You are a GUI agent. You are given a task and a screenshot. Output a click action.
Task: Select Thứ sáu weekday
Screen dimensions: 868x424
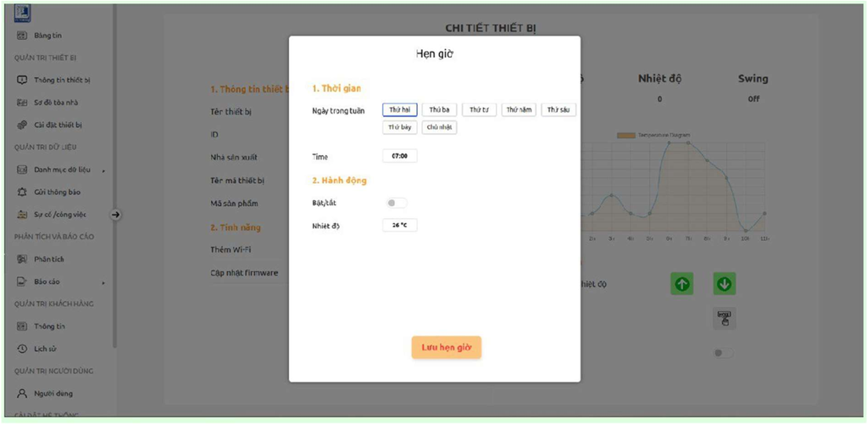tap(559, 109)
